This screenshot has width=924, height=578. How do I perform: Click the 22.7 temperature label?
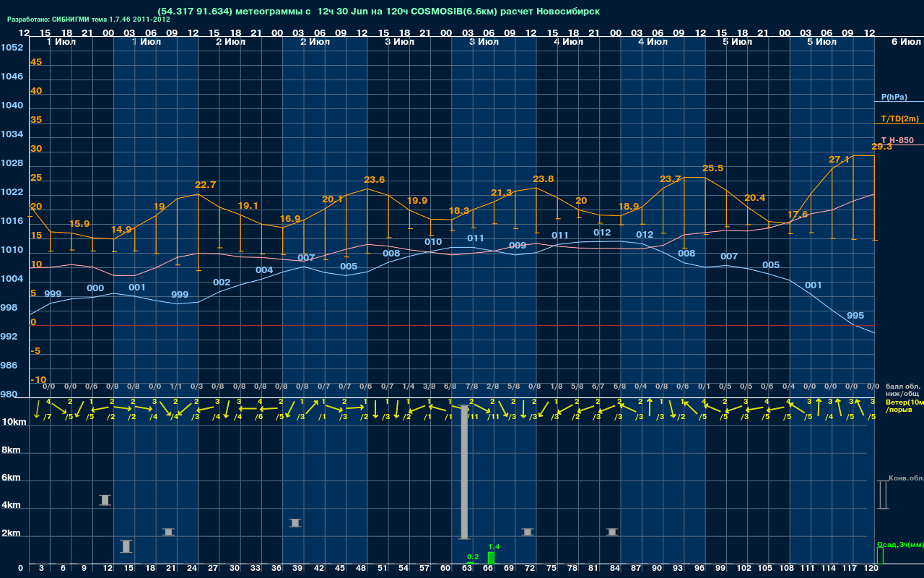[206, 185]
